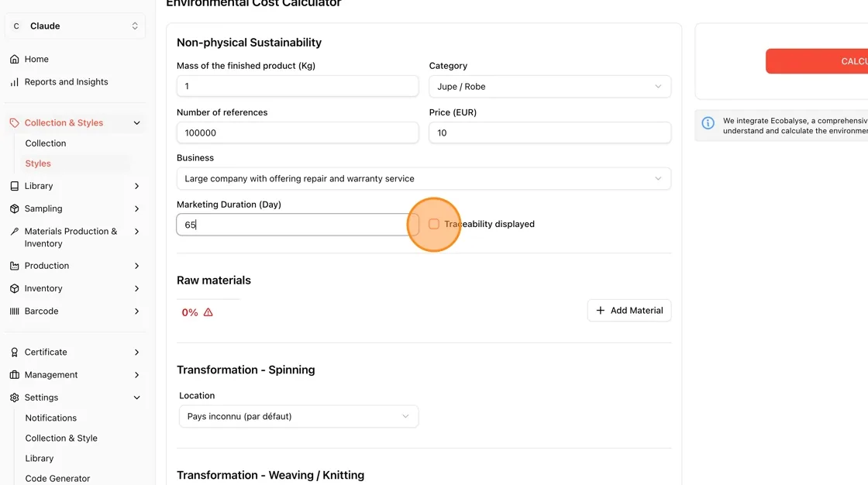Click the Reports and Insights chart icon
Screen dimensions: 868x485
15,82
